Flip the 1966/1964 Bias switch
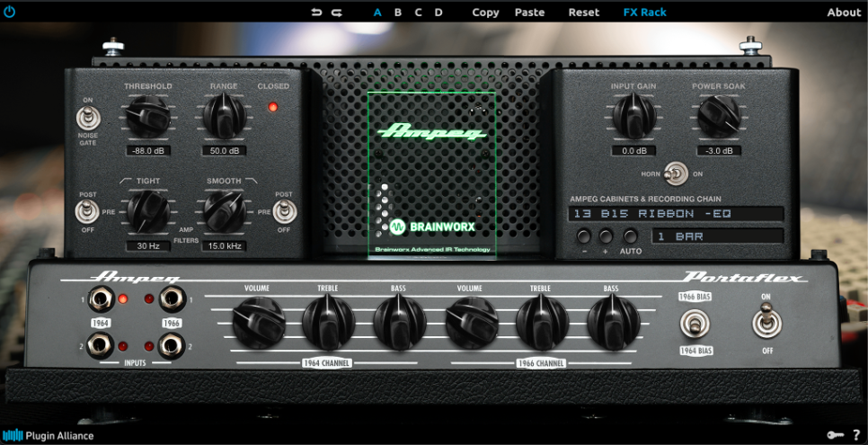Screen dimensions: 868x445 pyautogui.click(x=695, y=325)
